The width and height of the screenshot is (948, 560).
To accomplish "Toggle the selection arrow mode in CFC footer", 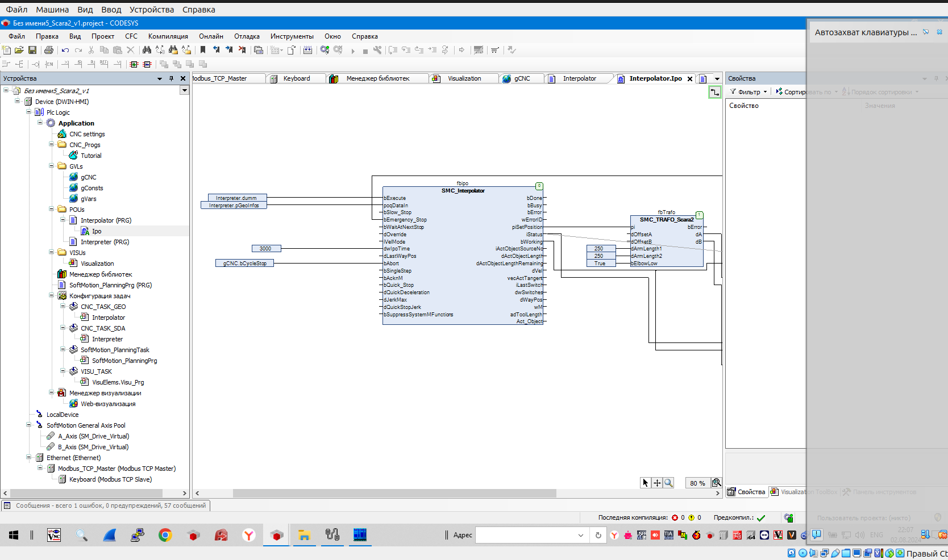I will 645,483.
